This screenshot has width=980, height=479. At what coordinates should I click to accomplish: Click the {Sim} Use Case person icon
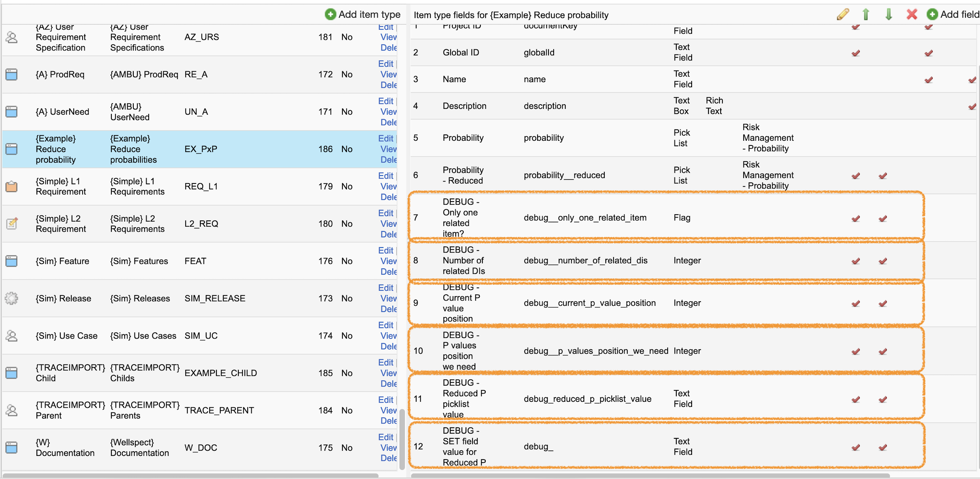[12, 335]
